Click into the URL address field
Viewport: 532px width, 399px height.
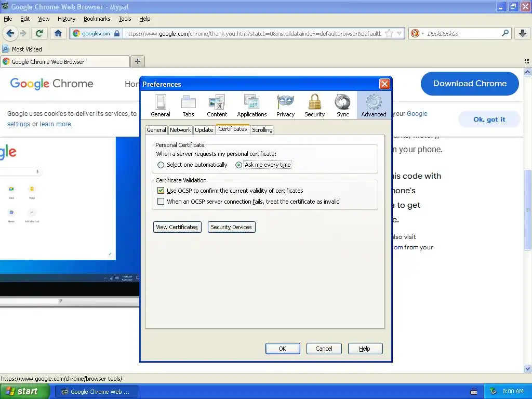tap(253, 33)
